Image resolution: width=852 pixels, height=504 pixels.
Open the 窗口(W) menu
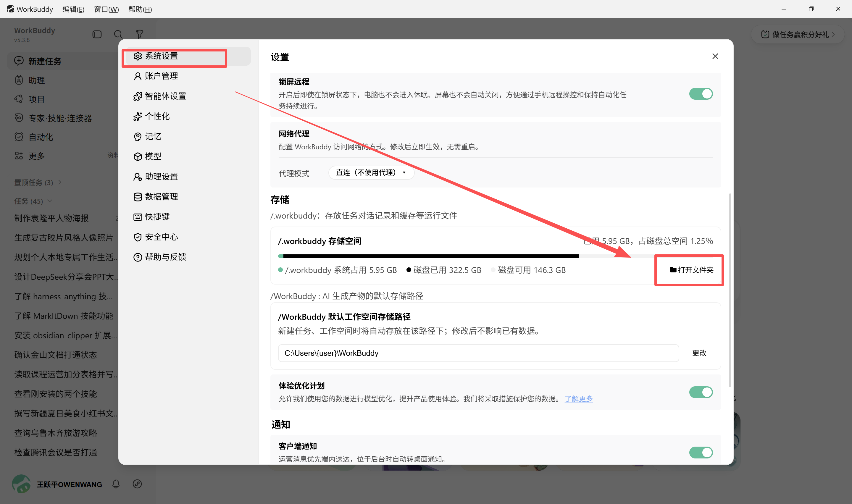pyautogui.click(x=106, y=9)
